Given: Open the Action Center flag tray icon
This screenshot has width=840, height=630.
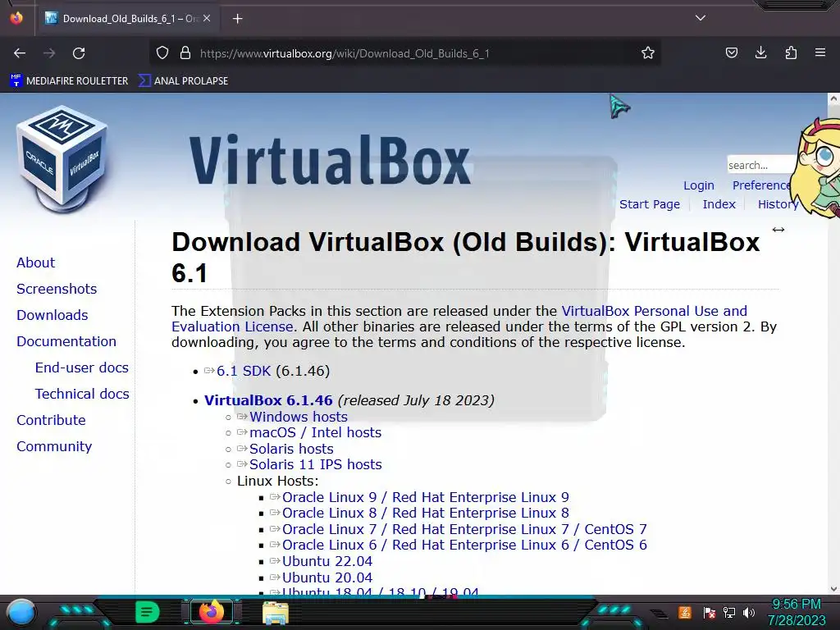Looking at the screenshot, I should (709, 613).
